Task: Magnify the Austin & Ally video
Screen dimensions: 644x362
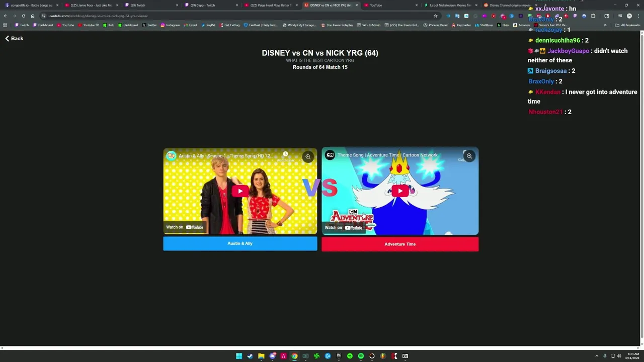Action: coord(308,157)
